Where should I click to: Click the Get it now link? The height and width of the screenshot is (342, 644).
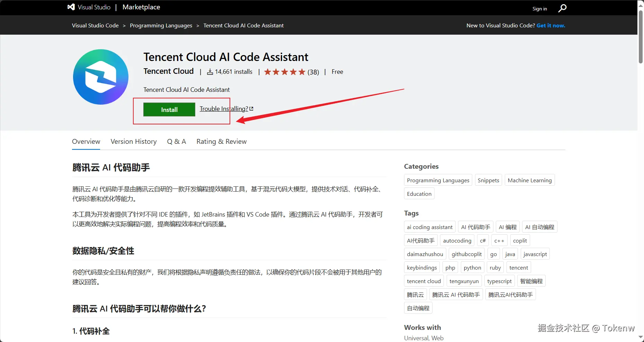pyautogui.click(x=551, y=25)
